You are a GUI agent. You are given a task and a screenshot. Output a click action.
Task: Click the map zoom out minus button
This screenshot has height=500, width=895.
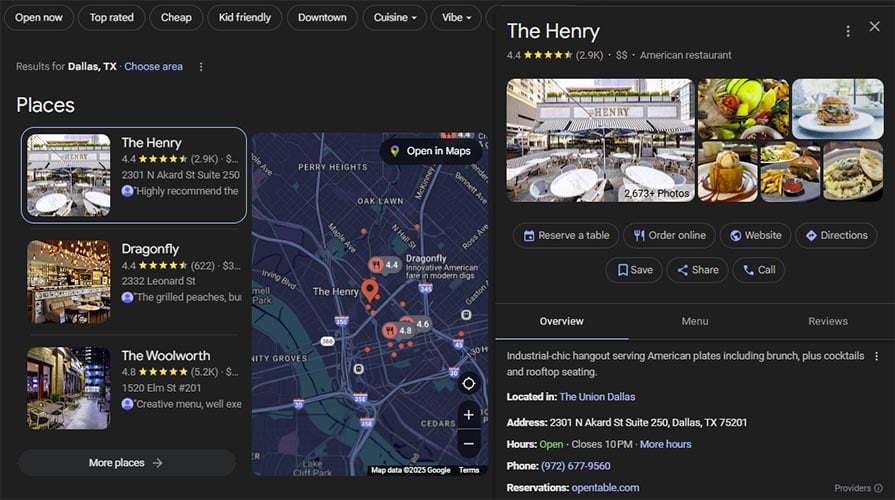pyautogui.click(x=468, y=443)
